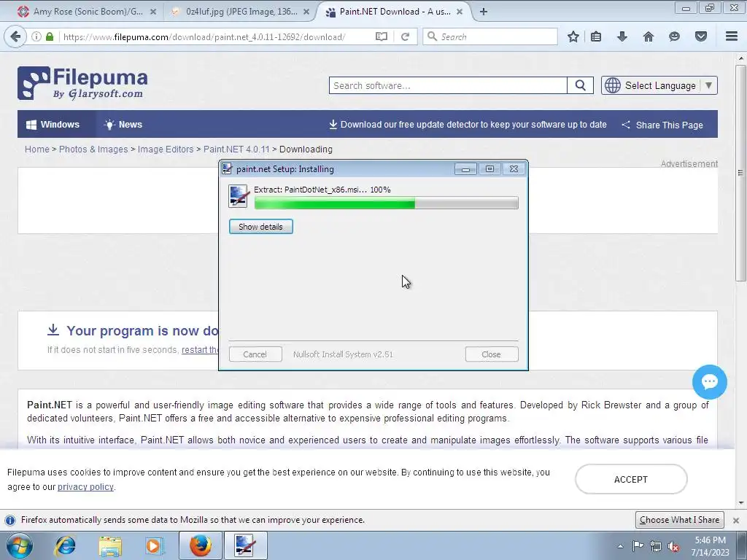Image resolution: width=747 pixels, height=560 pixels.
Task: Click Close button in paint.net Setup
Action: pyautogui.click(x=491, y=354)
